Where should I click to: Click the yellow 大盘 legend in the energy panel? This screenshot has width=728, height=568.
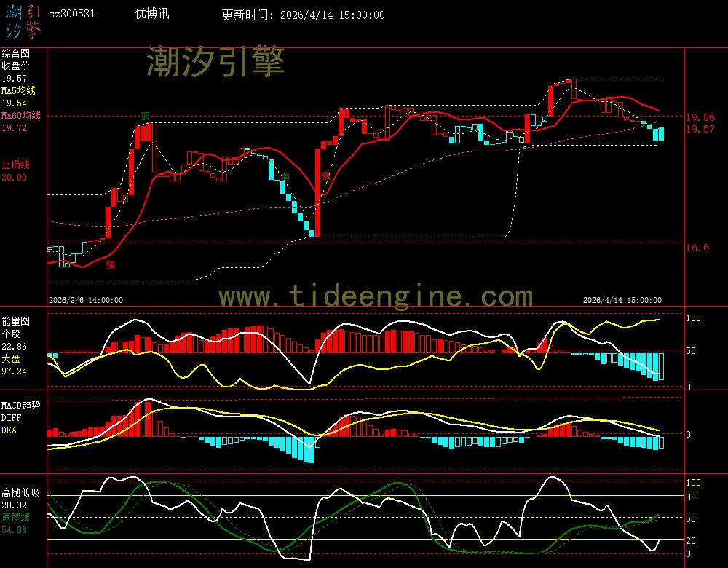click(10, 359)
